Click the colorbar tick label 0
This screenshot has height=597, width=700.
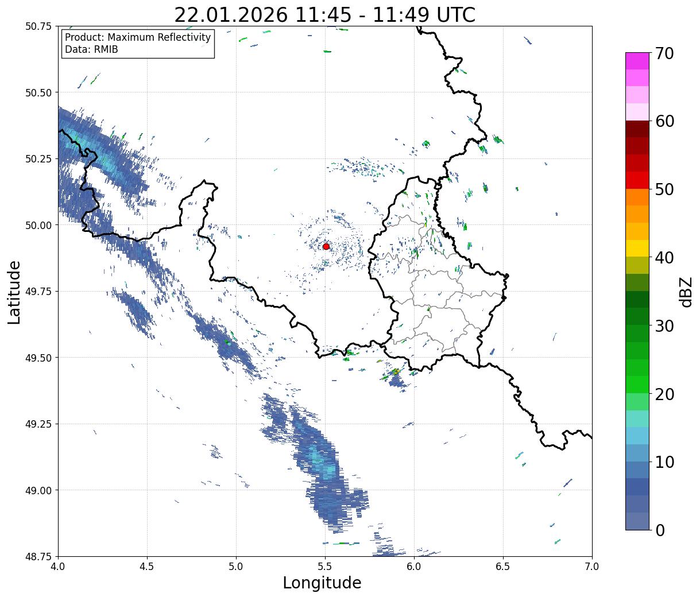click(659, 530)
